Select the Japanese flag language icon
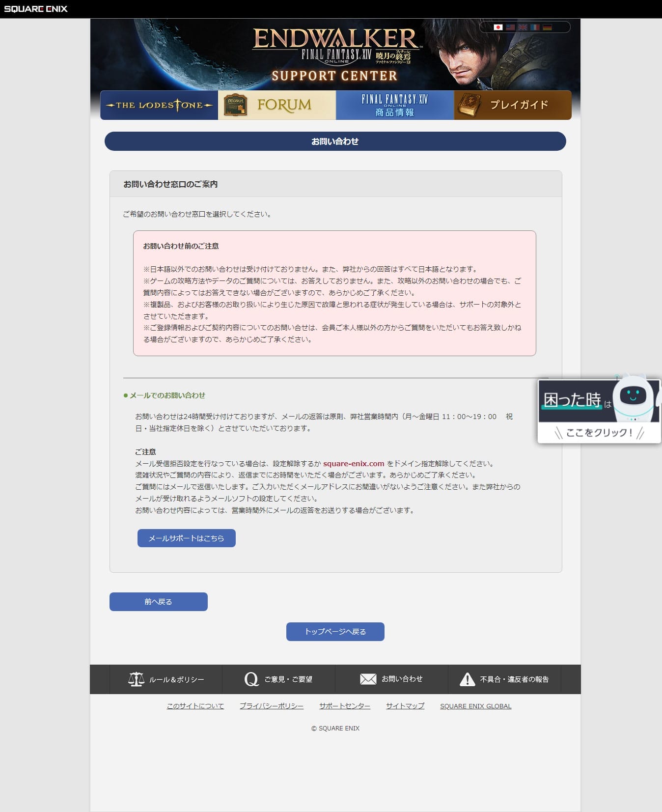This screenshot has width=662, height=812. [498, 28]
